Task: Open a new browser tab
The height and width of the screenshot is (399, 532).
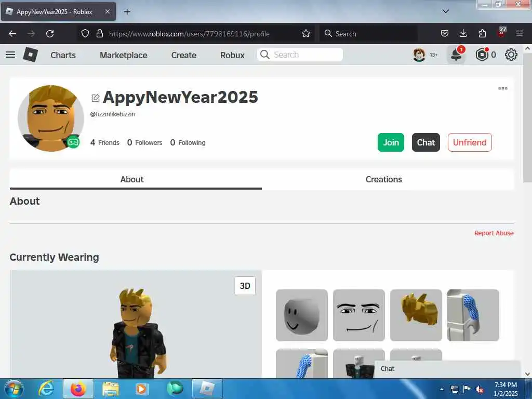Action: pyautogui.click(x=127, y=12)
